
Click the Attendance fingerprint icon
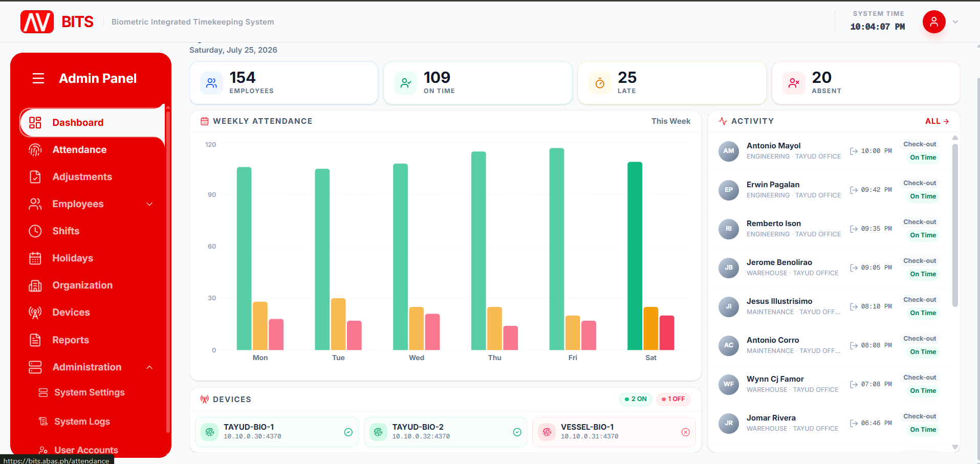[x=35, y=149]
